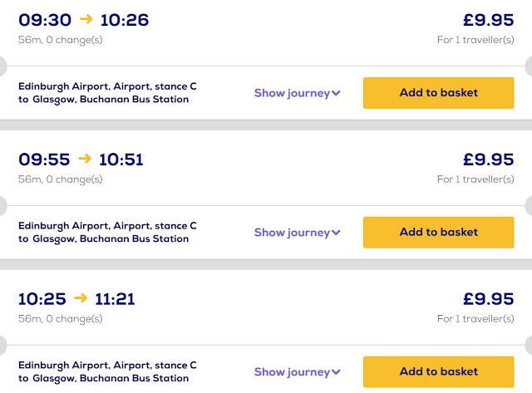Expand Show journey for the 09:55 departure

(x=297, y=233)
